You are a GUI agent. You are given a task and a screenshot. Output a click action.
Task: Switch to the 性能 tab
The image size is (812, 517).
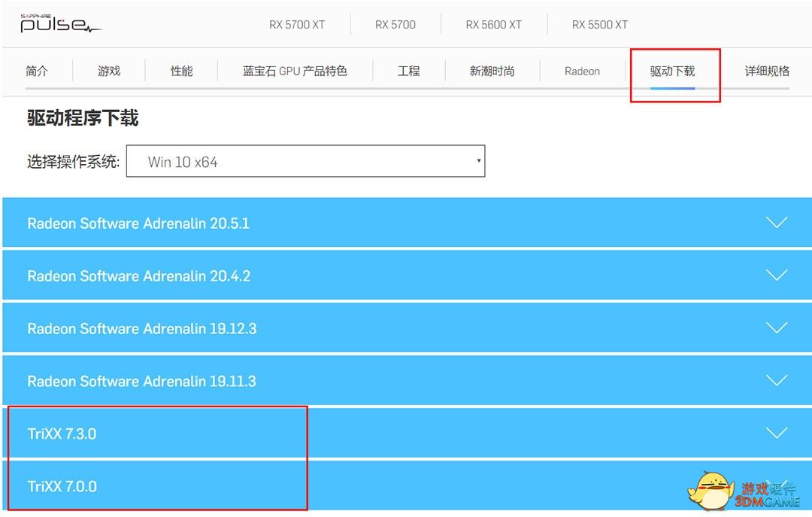click(182, 71)
